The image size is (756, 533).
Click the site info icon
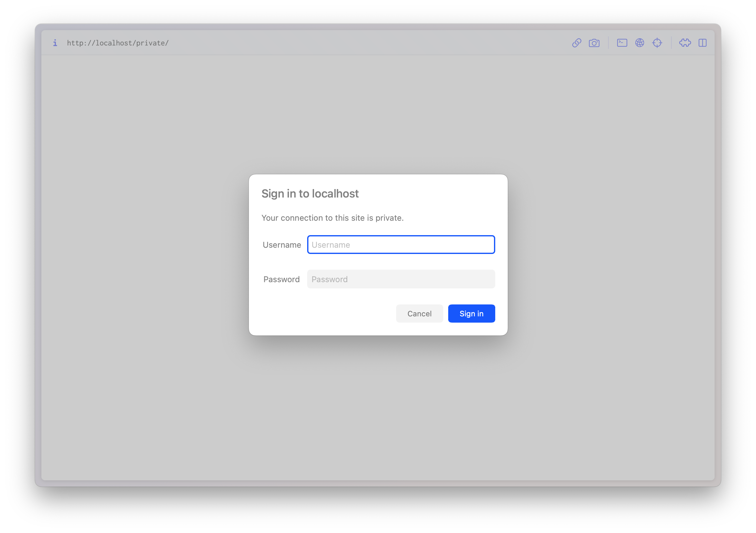point(55,43)
